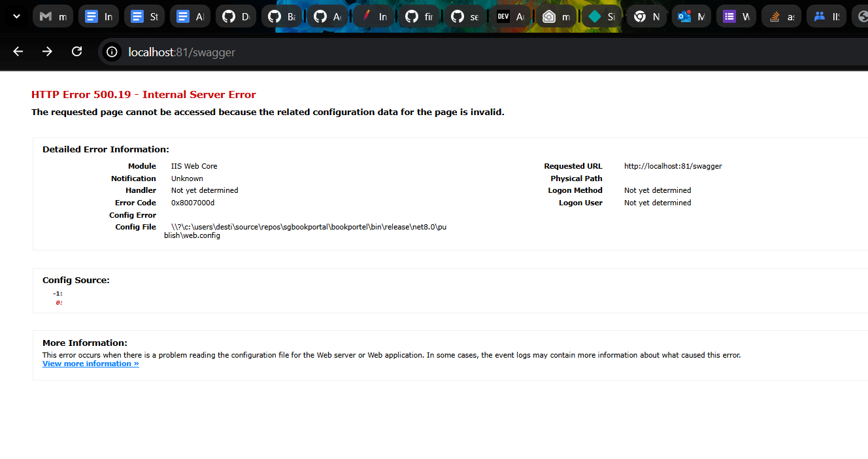Switch to the Google Docs tab labeled Al
868x459 pixels.
190,16
